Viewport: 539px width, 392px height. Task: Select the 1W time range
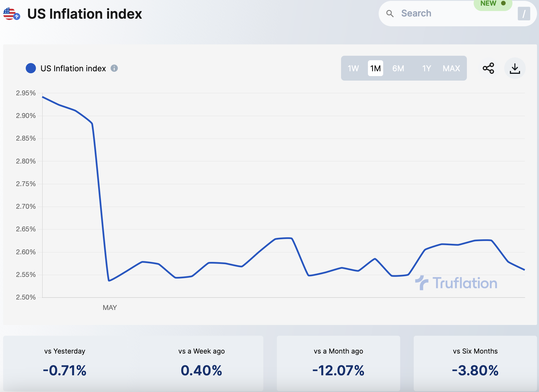[x=353, y=68]
